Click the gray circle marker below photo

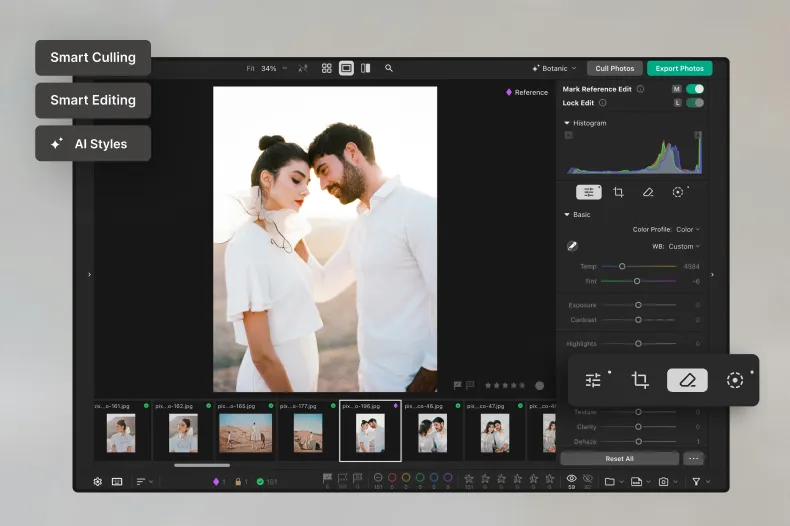[540, 385]
